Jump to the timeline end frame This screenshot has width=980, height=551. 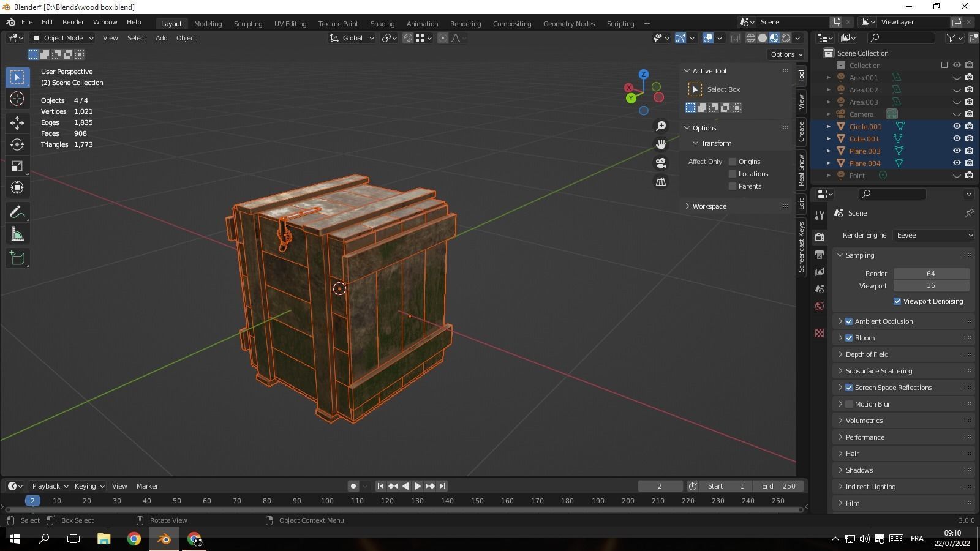coord(442,486)
